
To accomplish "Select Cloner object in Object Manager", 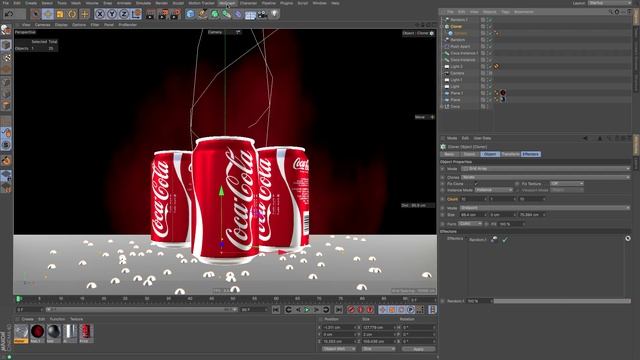I will tap(456, 27).
